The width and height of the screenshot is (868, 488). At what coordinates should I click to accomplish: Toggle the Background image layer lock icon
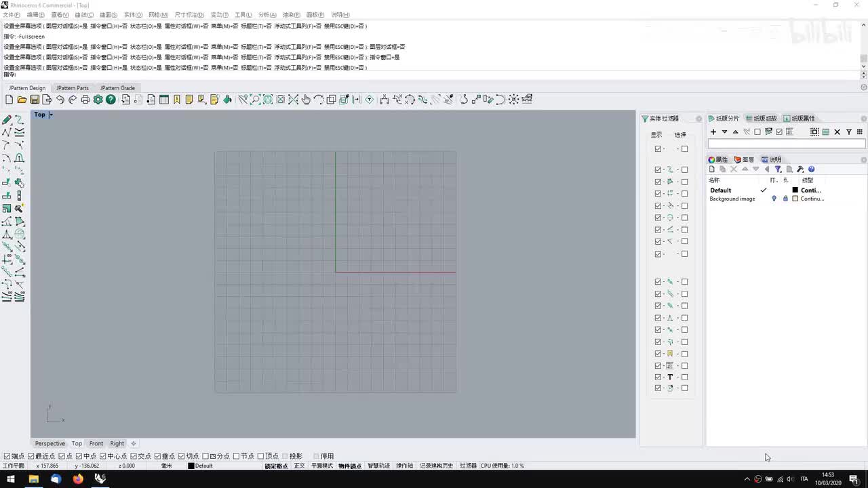click(x=785, y=199)
